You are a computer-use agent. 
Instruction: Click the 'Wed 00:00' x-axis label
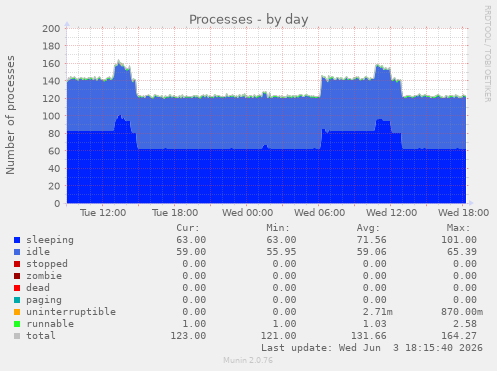(248, 213)
